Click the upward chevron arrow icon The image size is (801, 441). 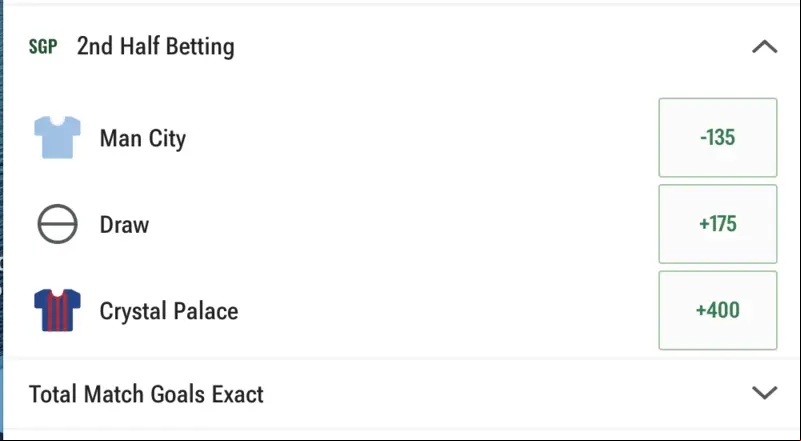coord(764,47)
